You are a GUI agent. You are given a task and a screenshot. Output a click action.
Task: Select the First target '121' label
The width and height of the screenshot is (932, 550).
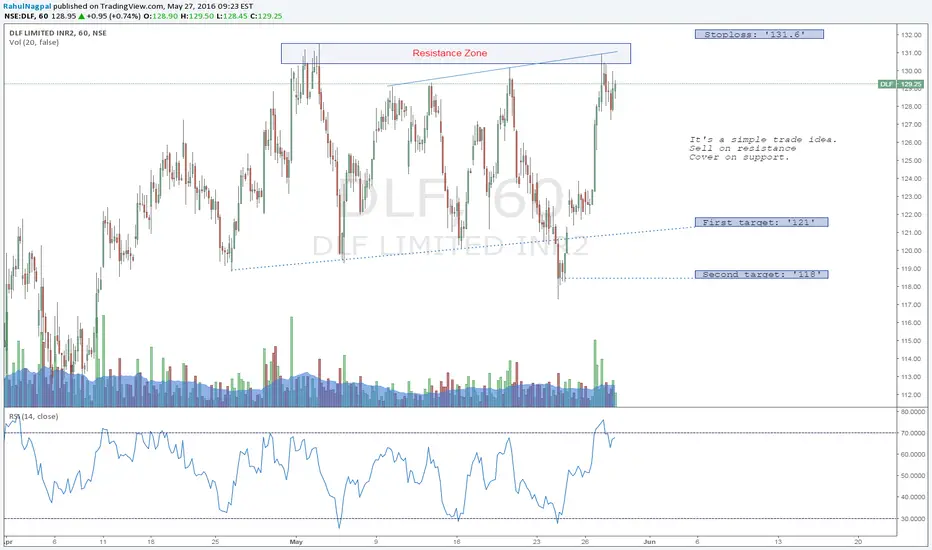(x=761, y=222)
